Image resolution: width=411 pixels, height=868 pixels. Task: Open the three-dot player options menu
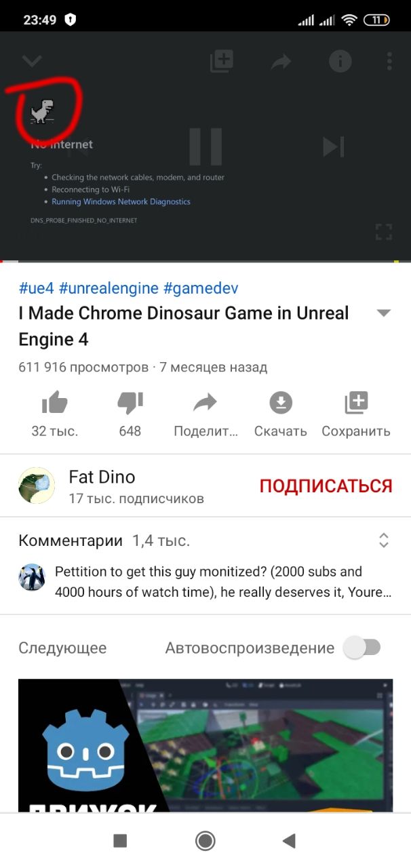389,62
